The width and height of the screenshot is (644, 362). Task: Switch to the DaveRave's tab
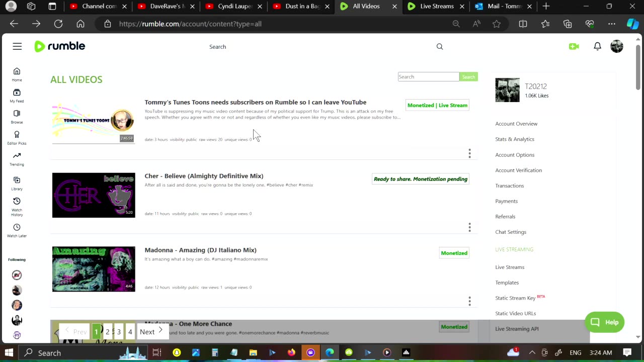click(166, 7)
